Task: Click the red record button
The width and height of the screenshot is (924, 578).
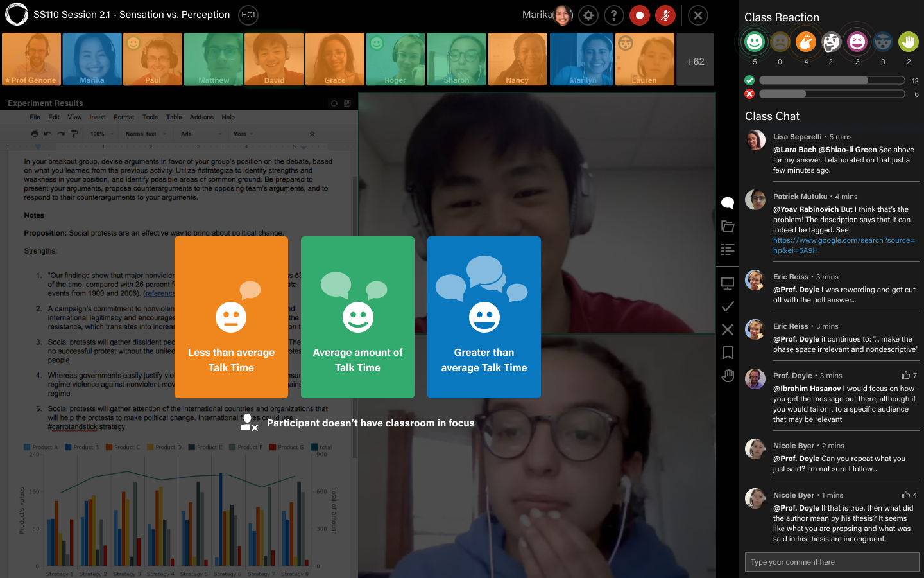Action: [x=639, y=15]
